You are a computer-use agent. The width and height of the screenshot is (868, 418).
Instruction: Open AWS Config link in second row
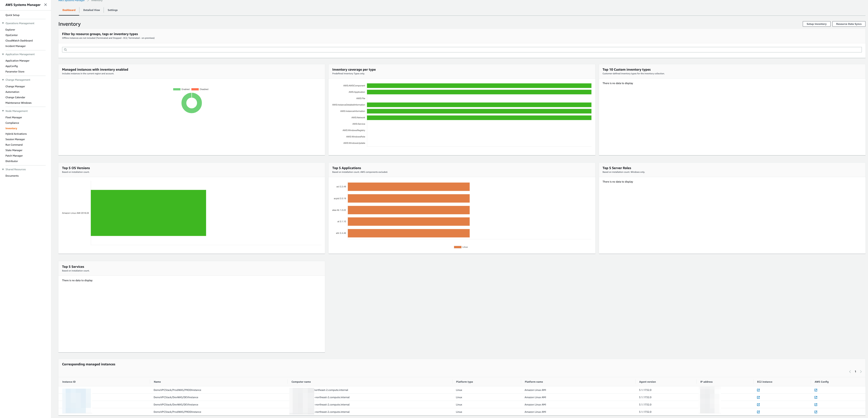(816, 397)
